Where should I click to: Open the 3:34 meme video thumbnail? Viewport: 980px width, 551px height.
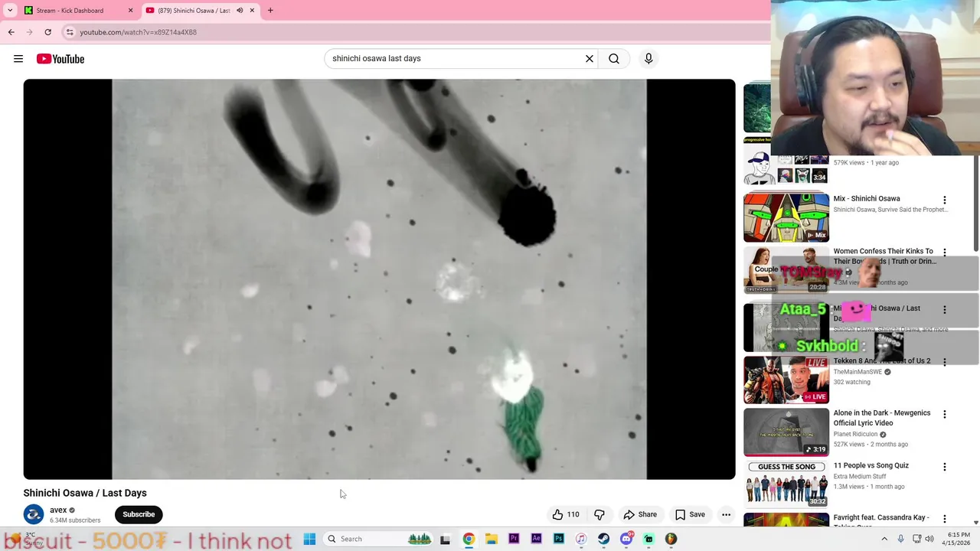click(786, 161)
